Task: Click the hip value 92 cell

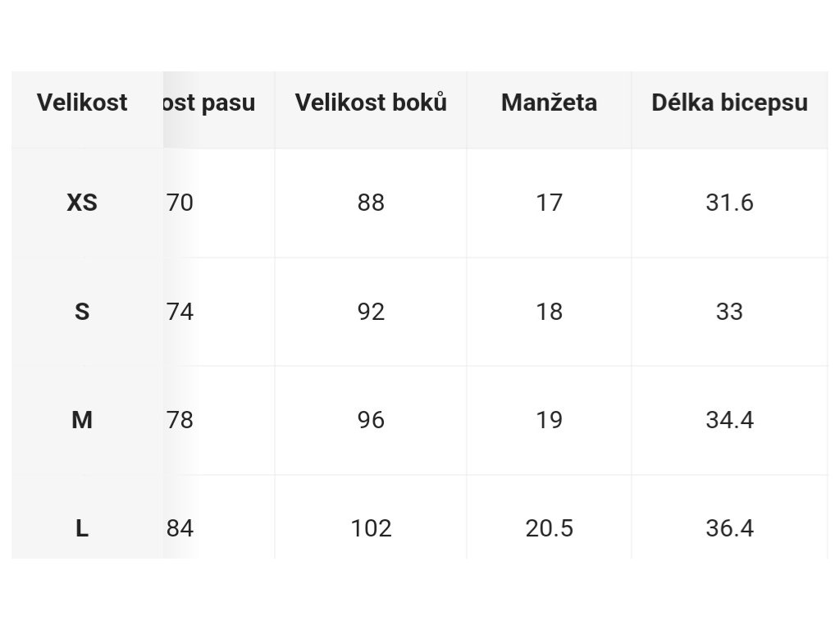Action: (x=371, y=312)
